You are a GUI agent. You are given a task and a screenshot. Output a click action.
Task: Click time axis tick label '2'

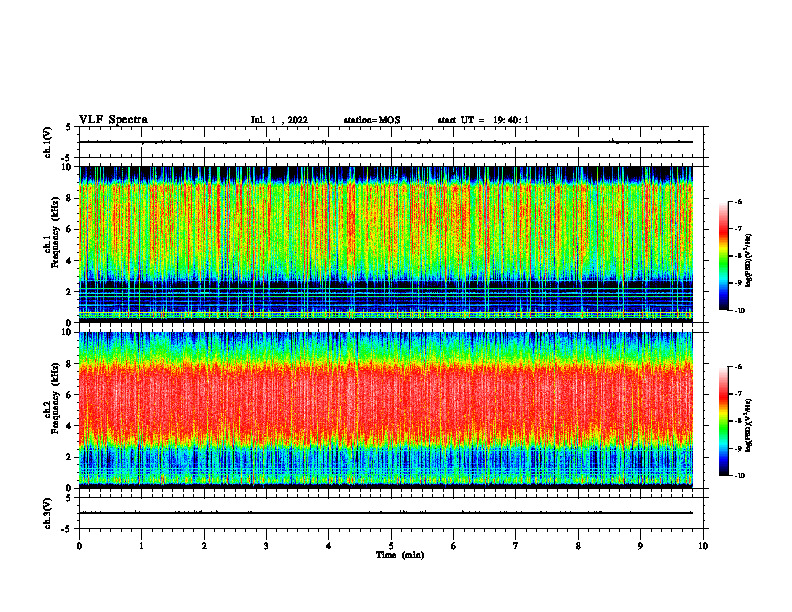(204, 546)
